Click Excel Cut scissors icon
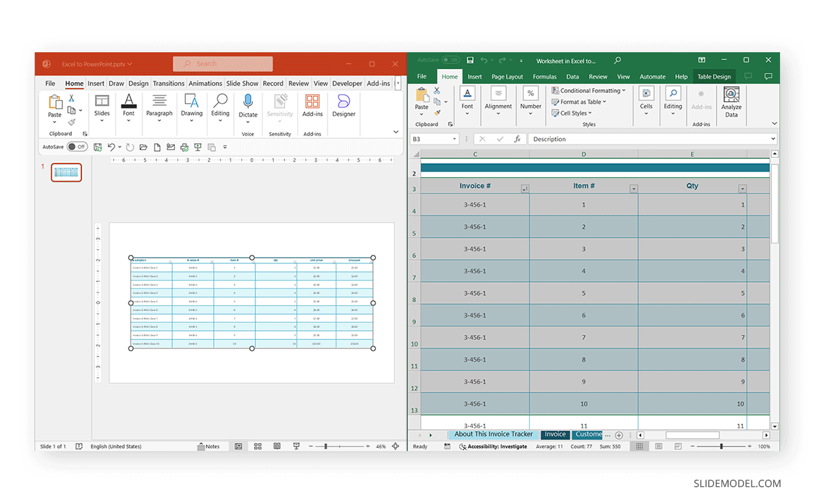The height and width of the screenshot is (504, 814). 437,90
